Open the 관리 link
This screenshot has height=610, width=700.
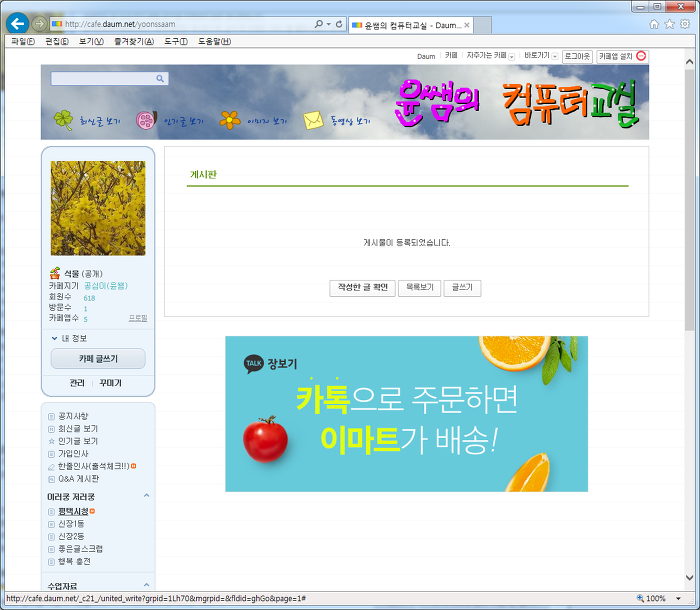coord(77,383)
